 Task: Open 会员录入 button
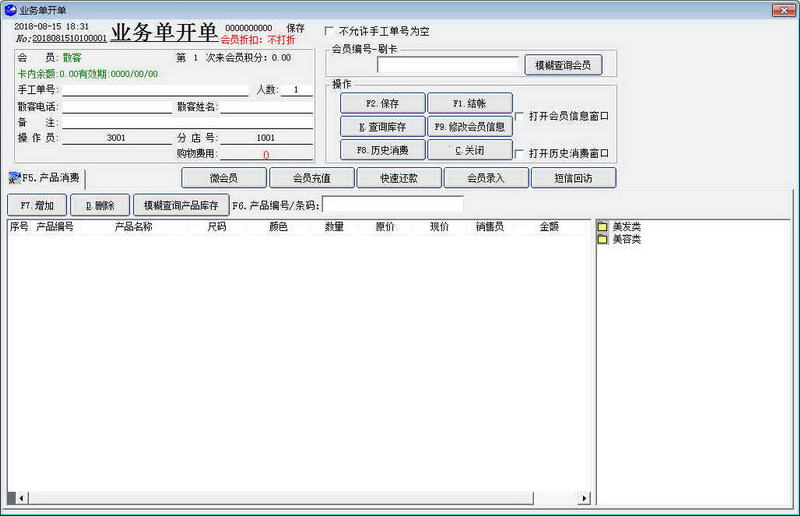click(486, 178)
